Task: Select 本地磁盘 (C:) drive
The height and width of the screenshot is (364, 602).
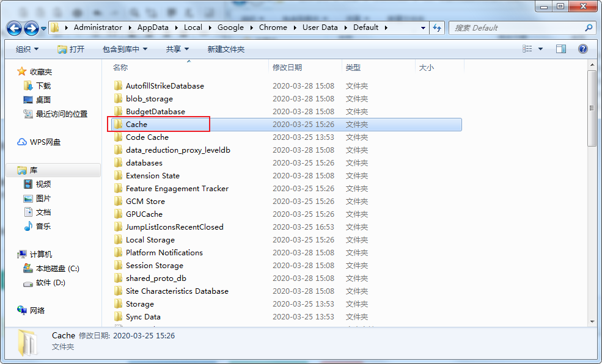Action: pyautogui.click(x=57, y=269)
